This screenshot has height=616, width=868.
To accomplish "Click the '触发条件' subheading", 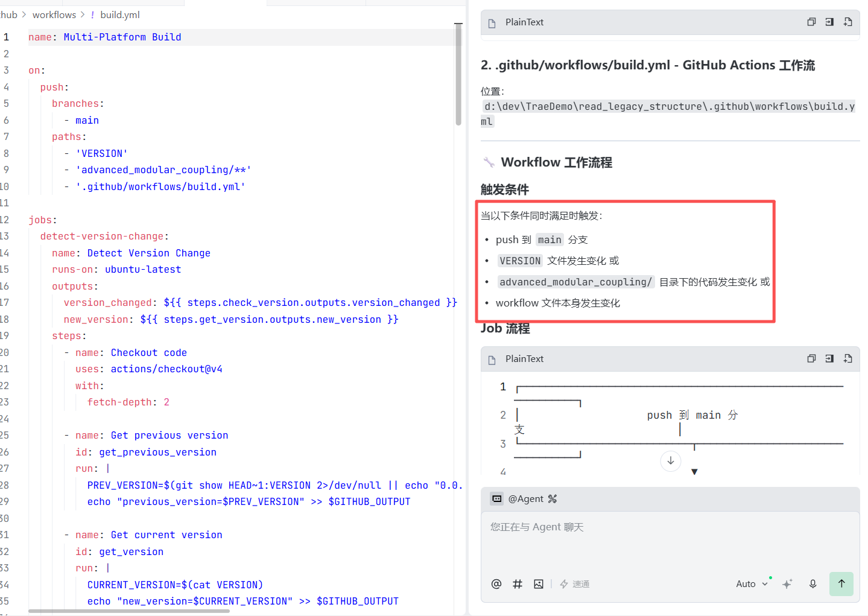I will [x=505, y=189].
